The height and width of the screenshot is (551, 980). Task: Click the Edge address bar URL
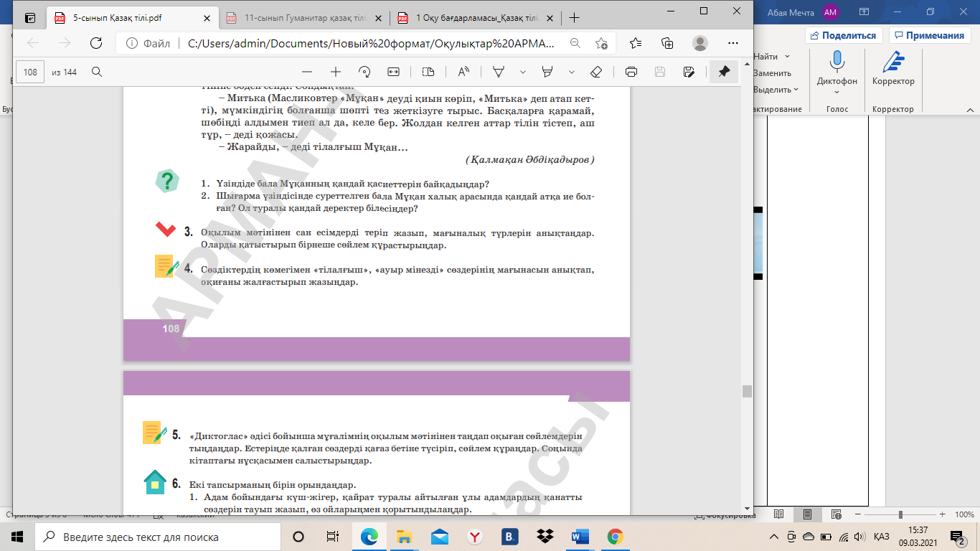(x=371, y=43)
